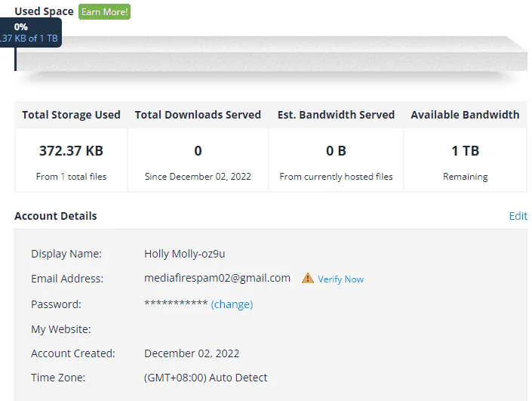The height and width of the screenshot is (401, 532).
Task: Click the Password label
Action: 56,304
